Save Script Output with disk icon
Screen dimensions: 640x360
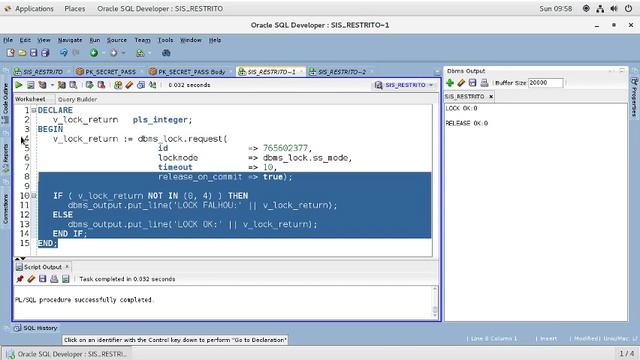[x=42, y=279]
